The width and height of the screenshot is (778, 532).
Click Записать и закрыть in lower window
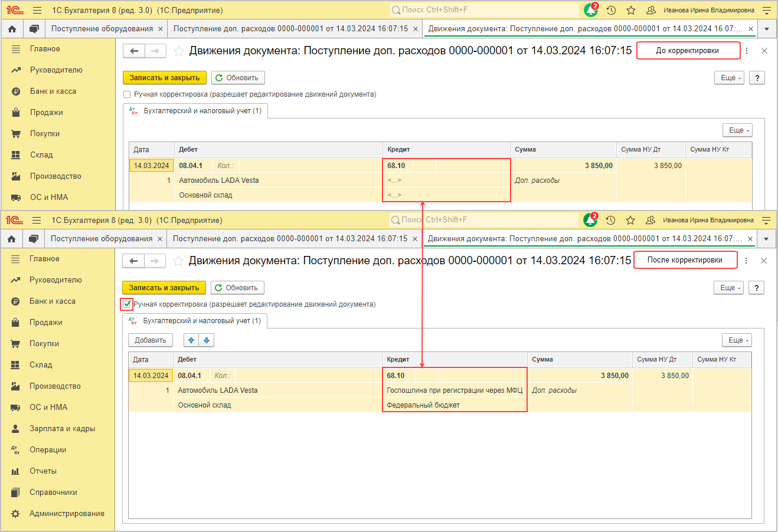(x=164, y=288)
